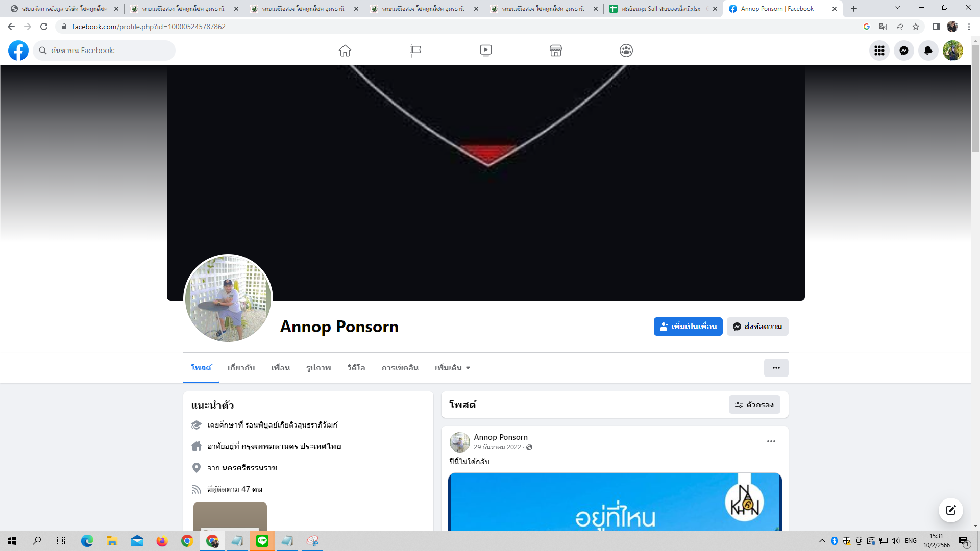Click the เพิ่มเป็นเพื่อน button
Viewport: 980px width, 551px height.
tap(688, 327)
